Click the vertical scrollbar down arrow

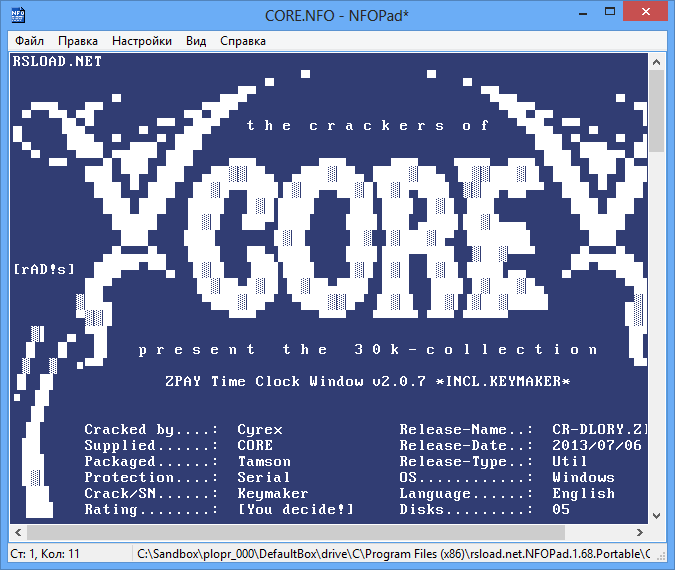[x=656, y=515]
